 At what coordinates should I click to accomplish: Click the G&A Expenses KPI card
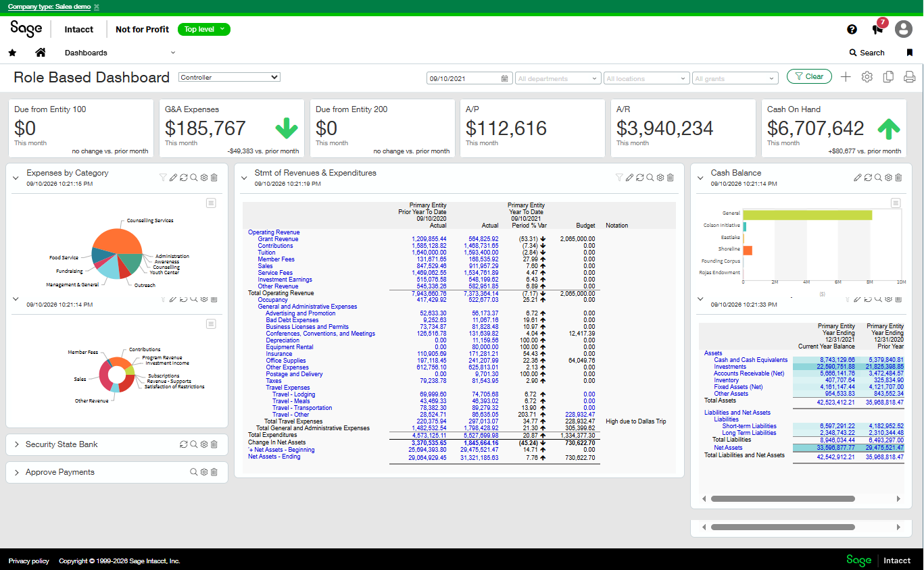coord(233,128)
